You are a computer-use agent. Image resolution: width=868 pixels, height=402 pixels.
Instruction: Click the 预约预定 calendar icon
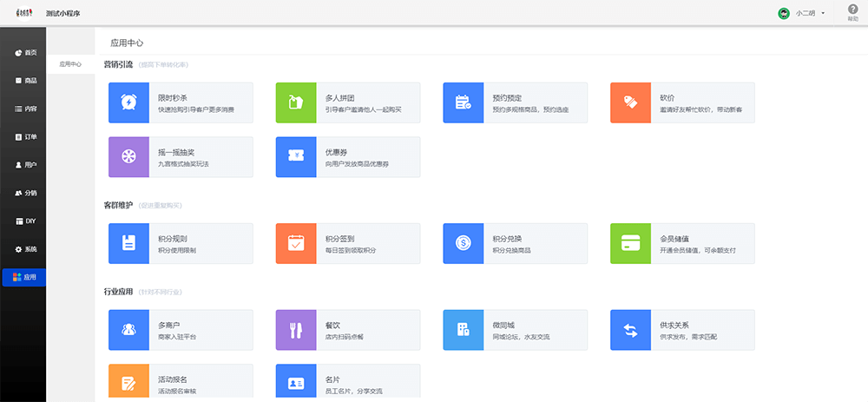464,102
